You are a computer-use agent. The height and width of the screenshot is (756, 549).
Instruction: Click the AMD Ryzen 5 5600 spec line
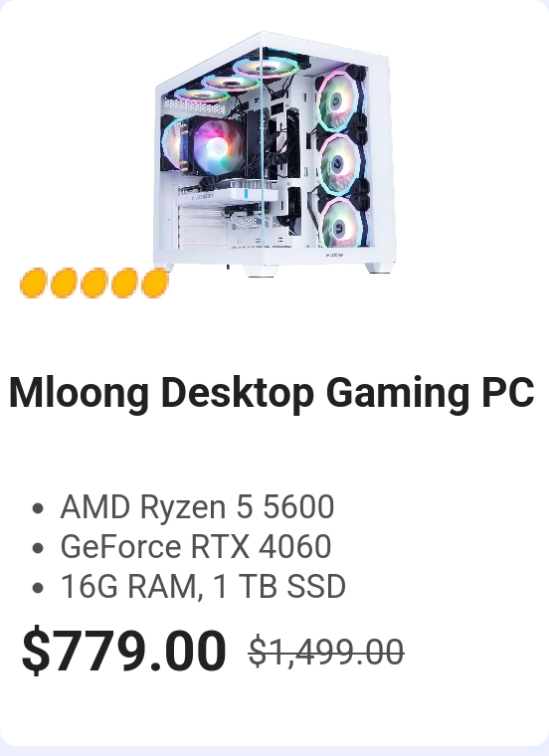click(197, 506)
